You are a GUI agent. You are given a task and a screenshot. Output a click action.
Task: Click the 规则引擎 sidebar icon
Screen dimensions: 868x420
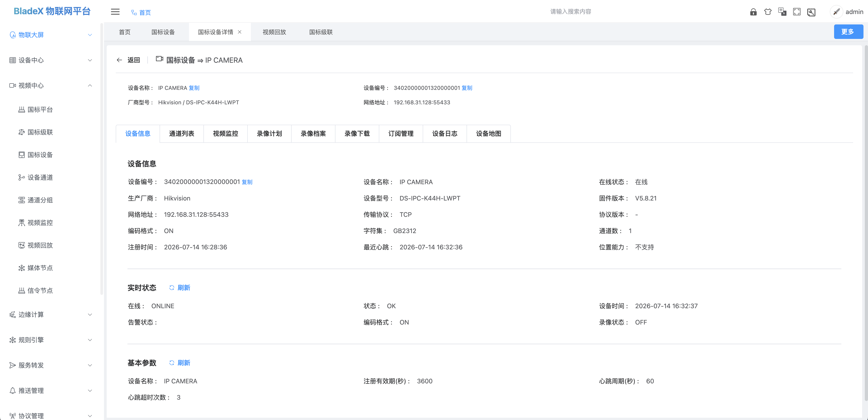point(12,340)
